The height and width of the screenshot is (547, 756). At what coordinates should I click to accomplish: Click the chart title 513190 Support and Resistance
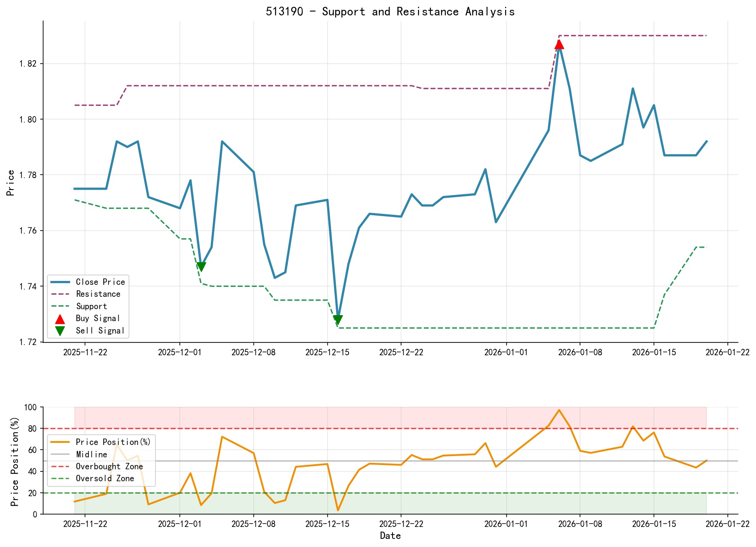[391, 12]
